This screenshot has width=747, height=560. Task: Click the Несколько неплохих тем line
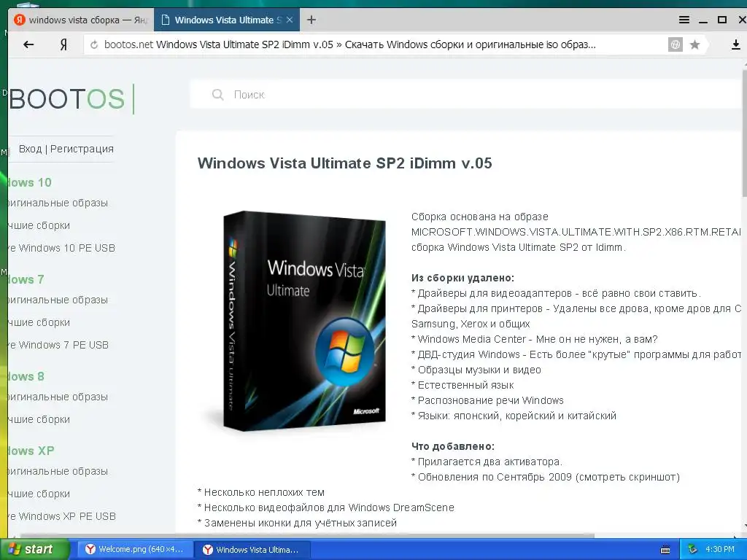260,492
